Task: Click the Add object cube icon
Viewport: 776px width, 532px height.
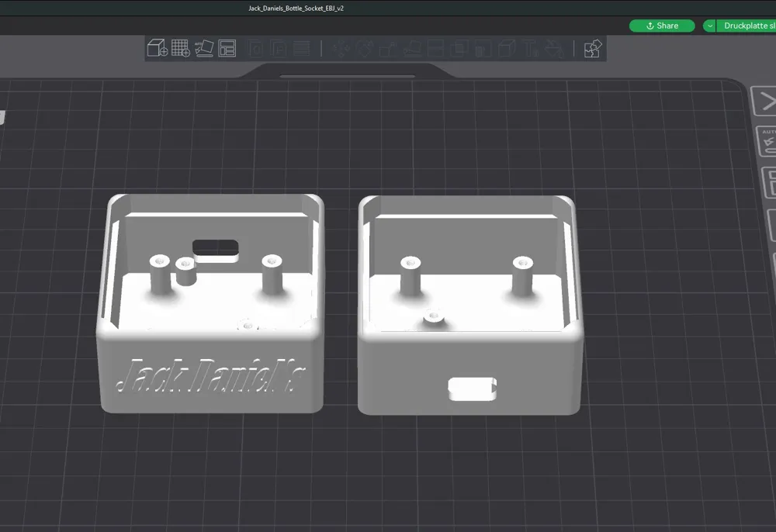Action: pyautogui.click(x=158, y=48)
